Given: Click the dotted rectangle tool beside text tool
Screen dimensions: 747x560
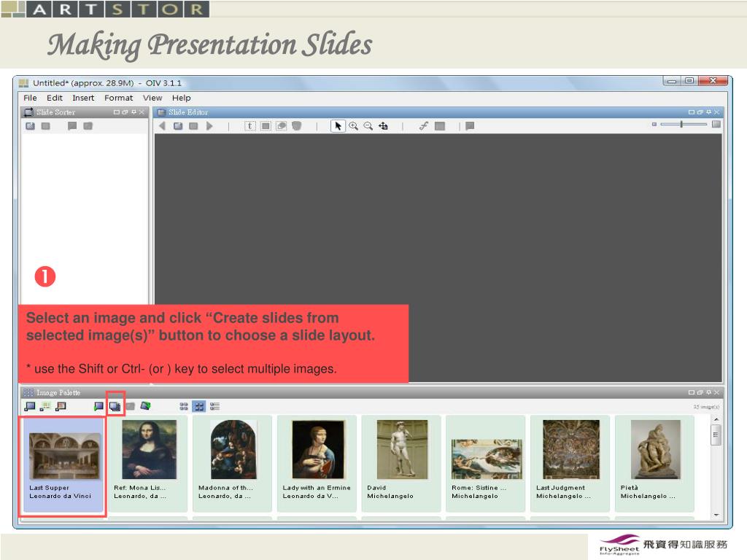Looking at the screenshot, I should pos(266,126).
